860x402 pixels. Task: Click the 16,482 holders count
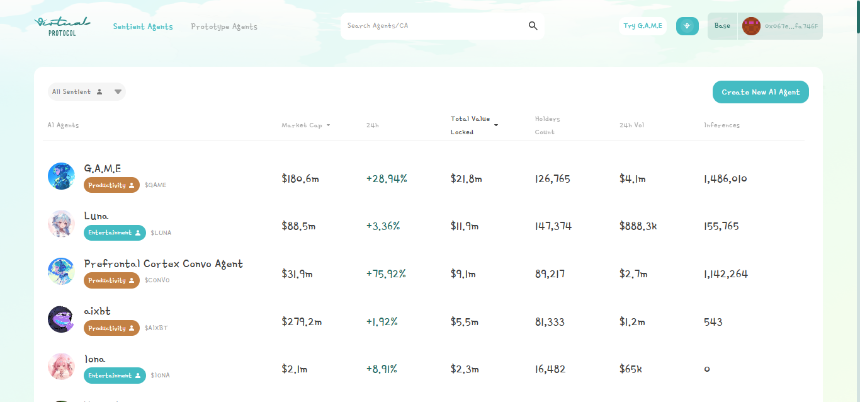coord(550,369)
